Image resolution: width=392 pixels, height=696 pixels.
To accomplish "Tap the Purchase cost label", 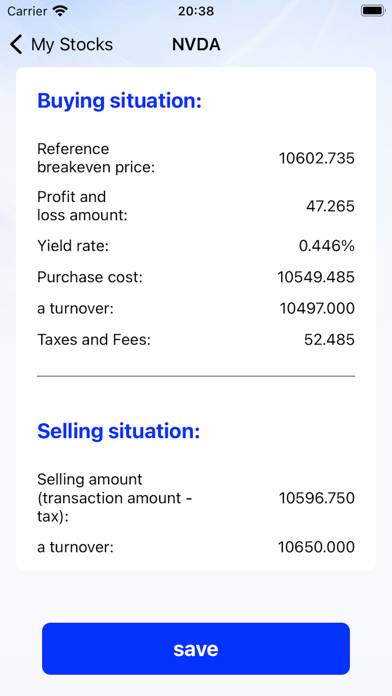I will pos(90,277).
